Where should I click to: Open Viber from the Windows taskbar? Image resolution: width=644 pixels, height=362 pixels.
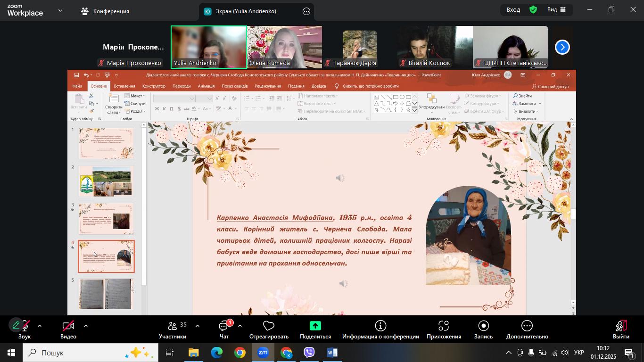pyautogui.click(x=309, y=353)
